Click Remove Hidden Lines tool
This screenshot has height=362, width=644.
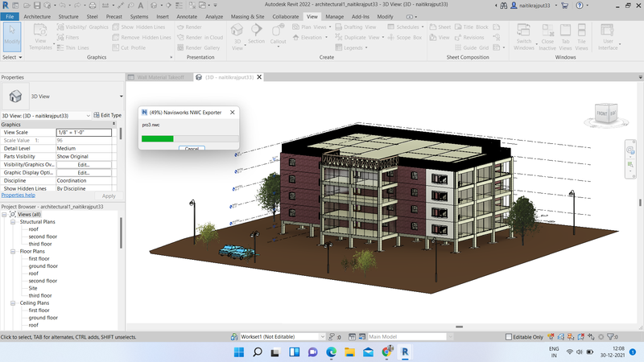coord(142,37)
